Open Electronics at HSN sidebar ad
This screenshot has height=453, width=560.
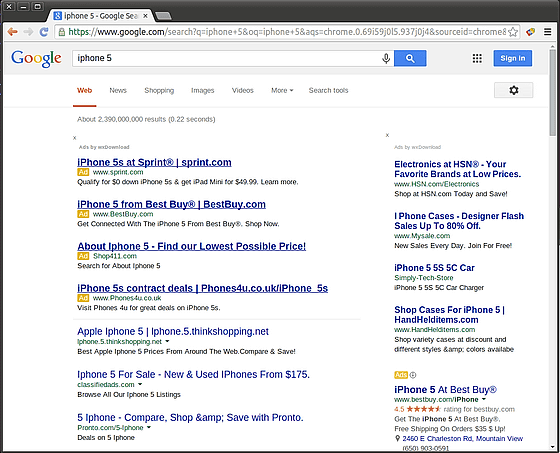tap(458, 169)
